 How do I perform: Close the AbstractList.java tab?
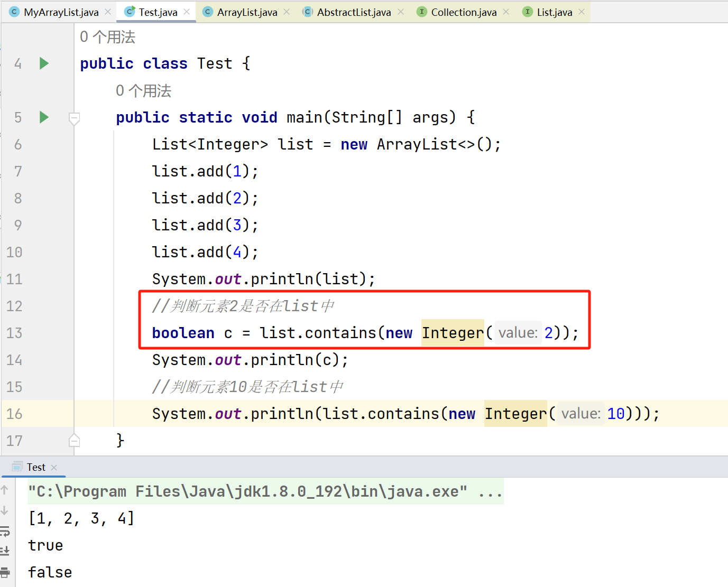click(x=401, y=12)
